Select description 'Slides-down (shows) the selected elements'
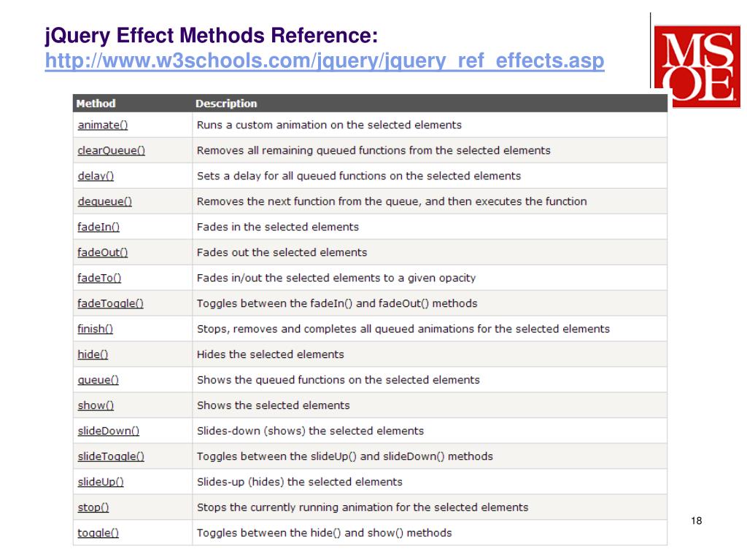The width and height of the screenshot is (747, 560). [x=310, y=432]
